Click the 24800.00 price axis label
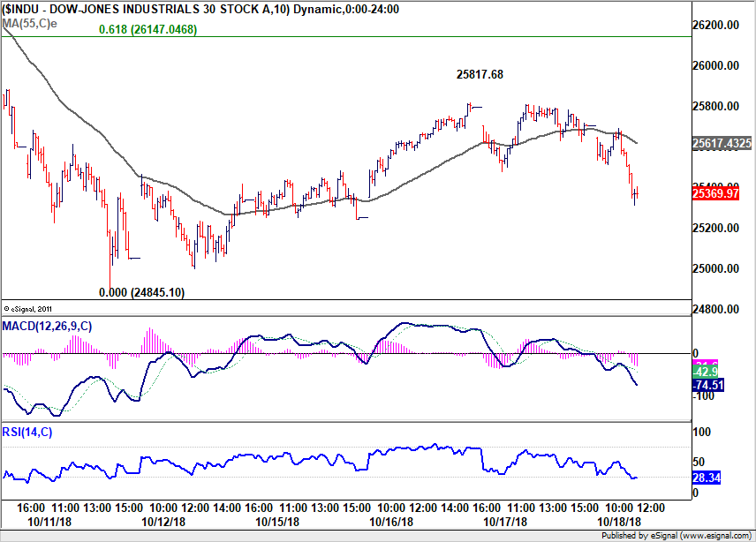 (x=715, y=309)
